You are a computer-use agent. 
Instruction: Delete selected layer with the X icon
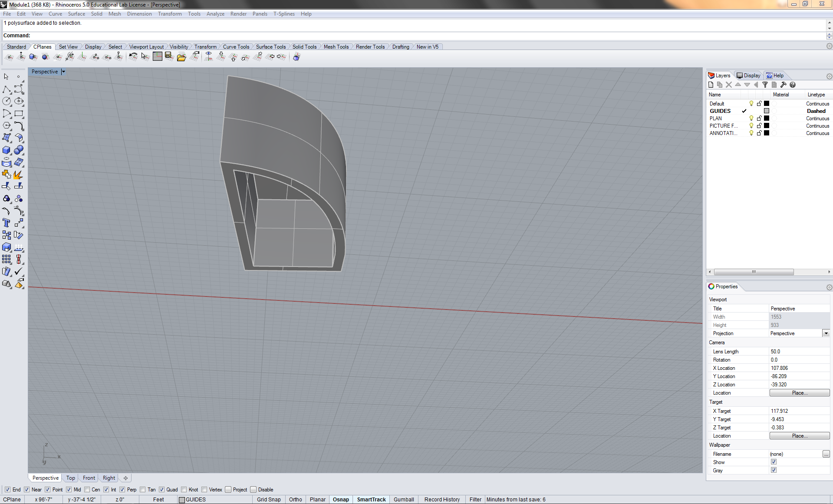728,85
